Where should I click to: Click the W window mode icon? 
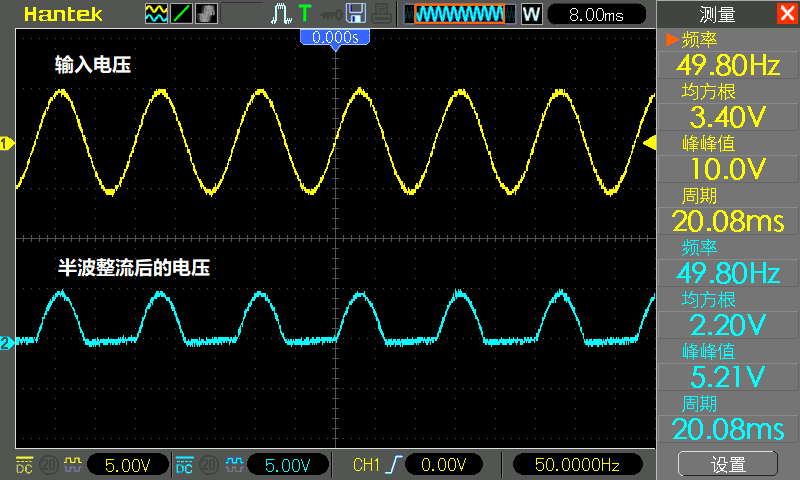531,14
